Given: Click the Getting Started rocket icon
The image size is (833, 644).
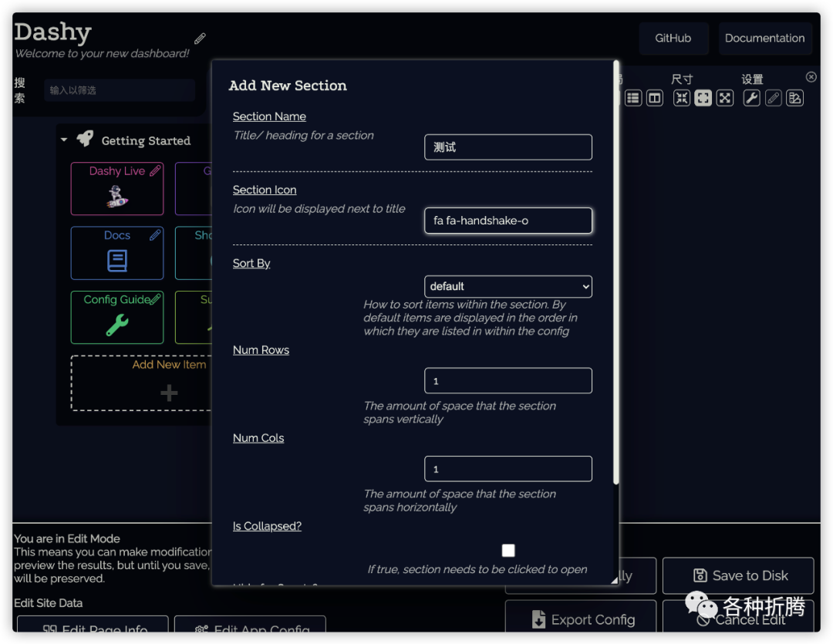Looking at the screenshot, I should 85,139.
